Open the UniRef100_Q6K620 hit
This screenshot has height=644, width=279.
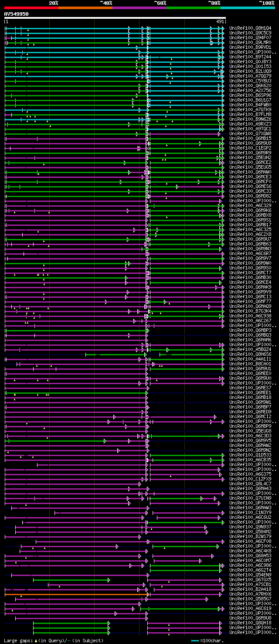pos(250,85)
